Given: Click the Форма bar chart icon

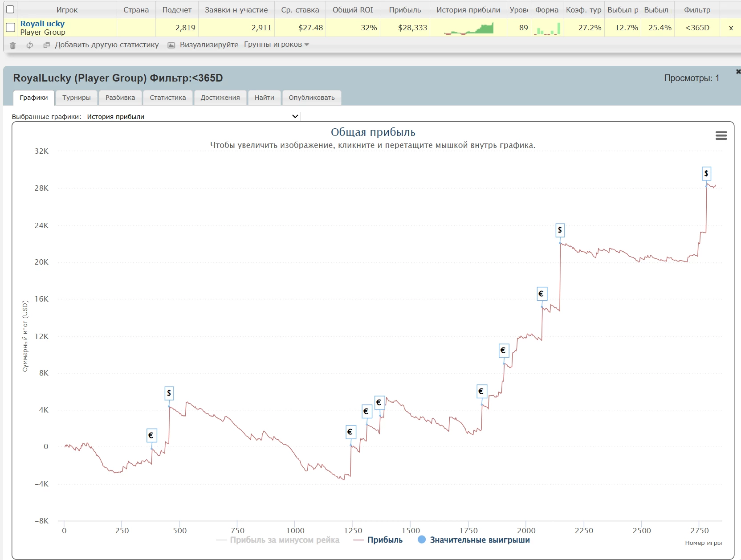Looking at the screenshot, I should pyautogui.click(x=547, y=29).
